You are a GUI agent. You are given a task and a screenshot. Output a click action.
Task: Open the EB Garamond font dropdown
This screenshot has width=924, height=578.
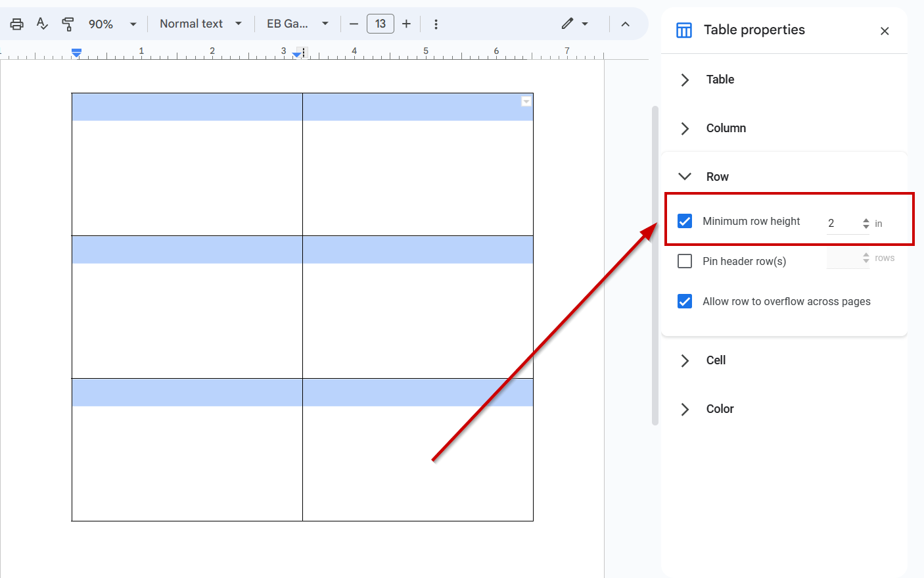[296, 23]
